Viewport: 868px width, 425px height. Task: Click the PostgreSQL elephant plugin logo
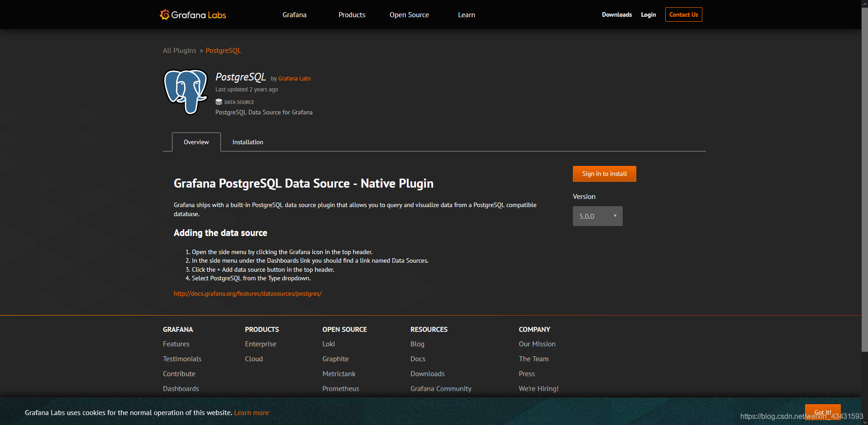click(186, 92)
